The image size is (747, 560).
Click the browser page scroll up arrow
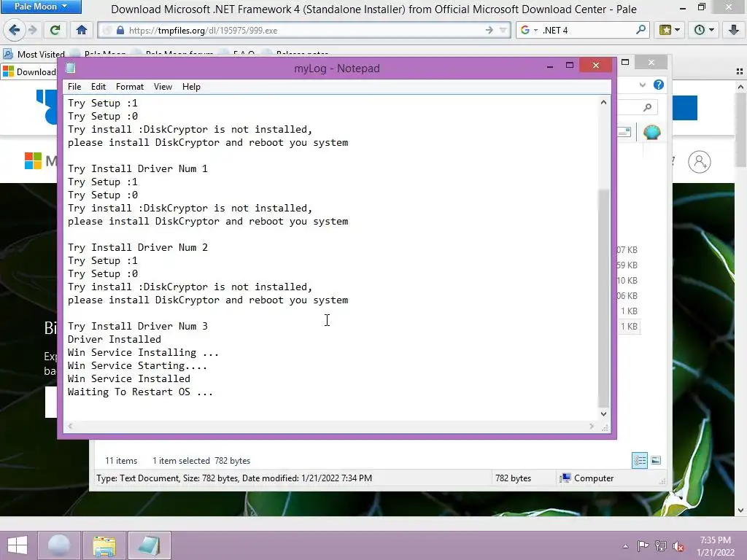pos(740,87)
